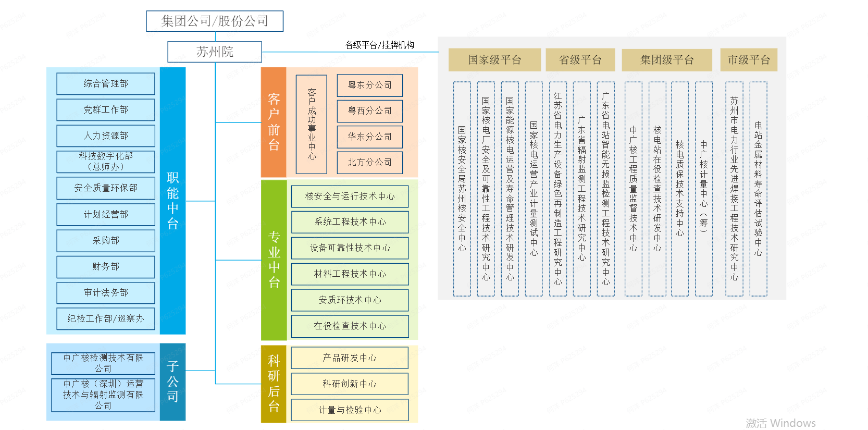Click the 客户成功事业中心 vertical box

312,124
